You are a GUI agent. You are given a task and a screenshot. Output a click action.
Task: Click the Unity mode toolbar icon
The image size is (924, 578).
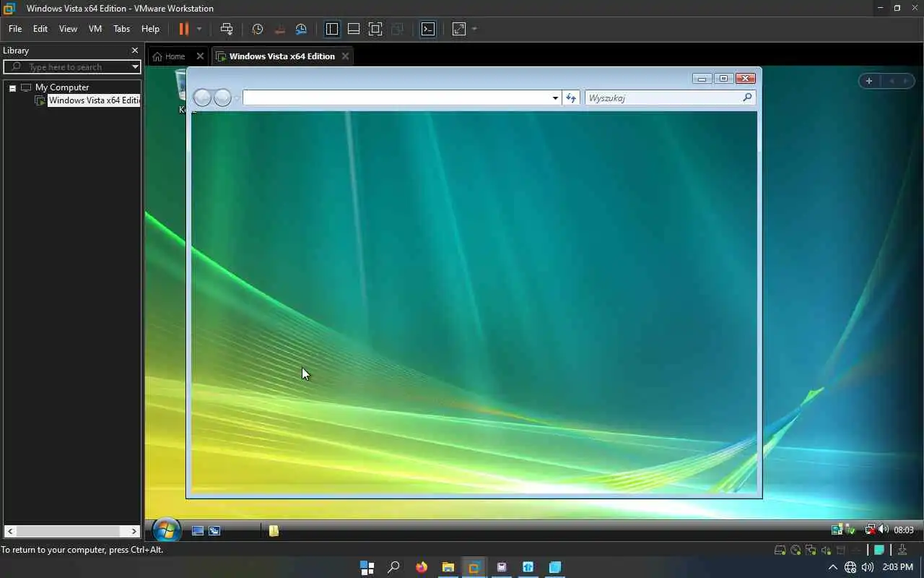397,29
